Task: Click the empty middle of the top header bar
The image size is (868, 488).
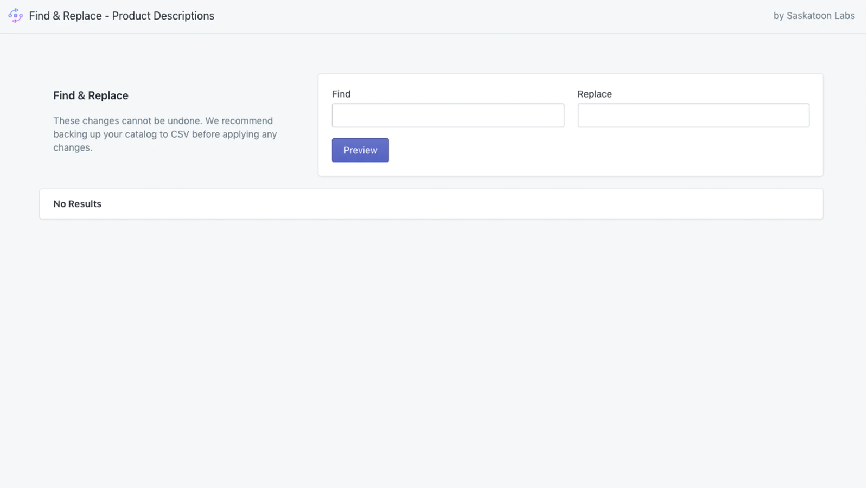Action: [x=488, y=16]
